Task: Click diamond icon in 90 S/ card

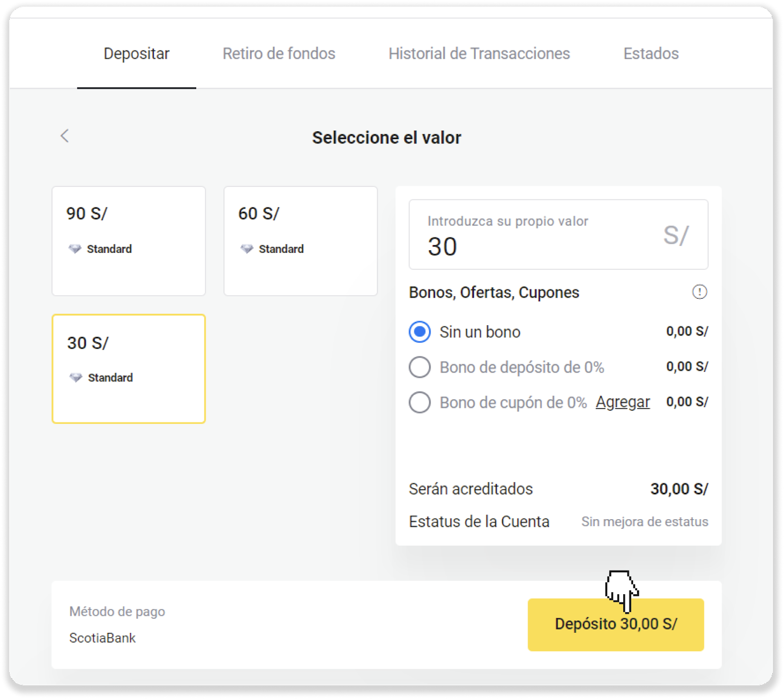Action: pos(75,249)
